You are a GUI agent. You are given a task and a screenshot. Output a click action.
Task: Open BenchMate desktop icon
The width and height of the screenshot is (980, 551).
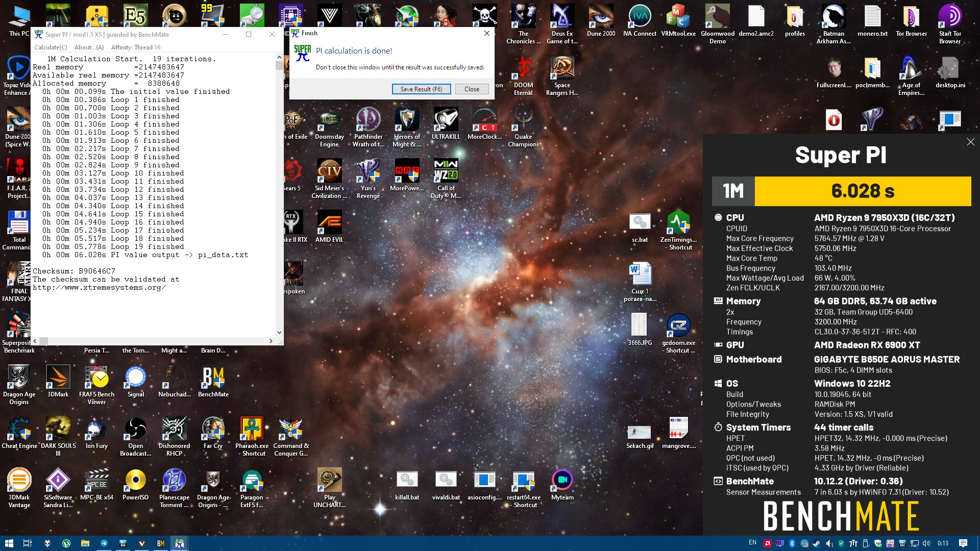(213, 382)
